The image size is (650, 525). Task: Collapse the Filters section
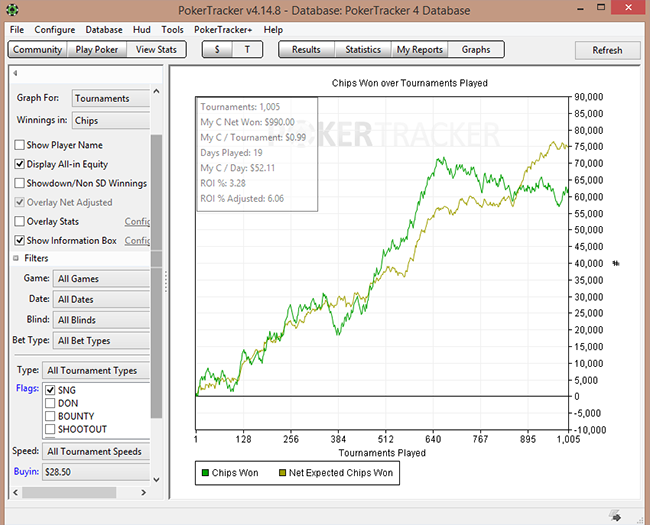[x=17, y=258]
